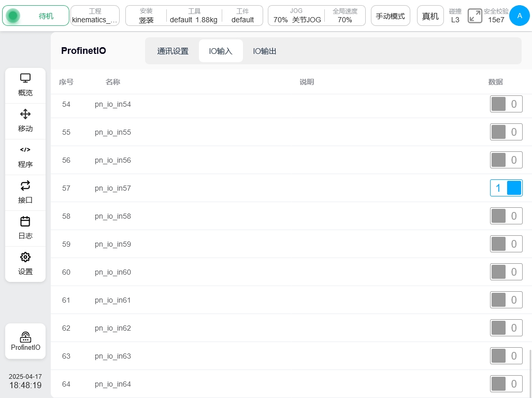532x398 pixels.
Task: Turn off the pn_io_in57 toggle
Action: pyautogui.click(x=506, y=188)
